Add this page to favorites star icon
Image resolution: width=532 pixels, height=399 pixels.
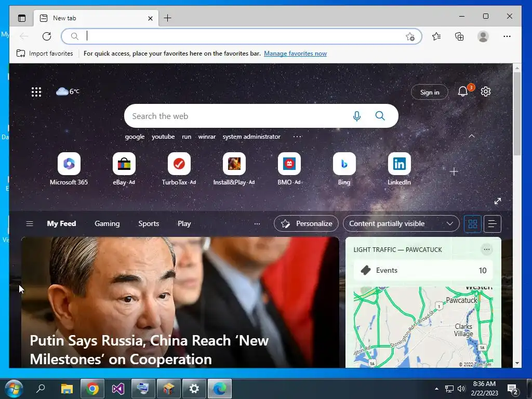click(x=410, y=37)
